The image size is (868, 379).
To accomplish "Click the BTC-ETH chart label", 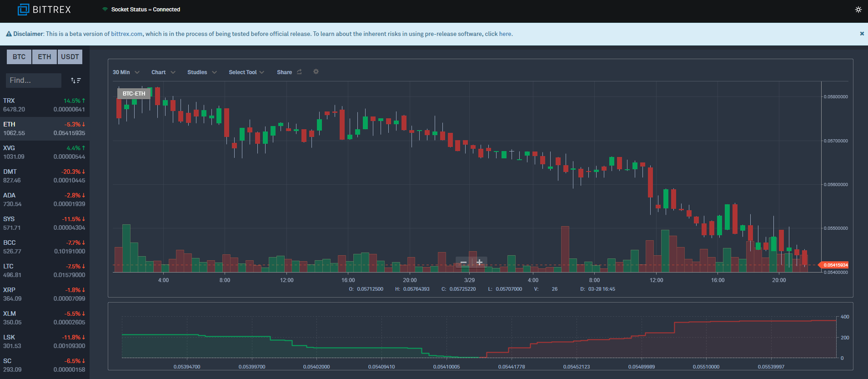I will pos(134,93).
